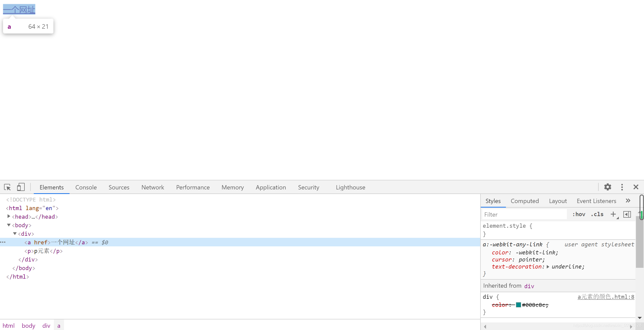Viewport: 644px width, 330px height.
Task: Select the <p>p元素</p> node row
Action: pos(240,251)
